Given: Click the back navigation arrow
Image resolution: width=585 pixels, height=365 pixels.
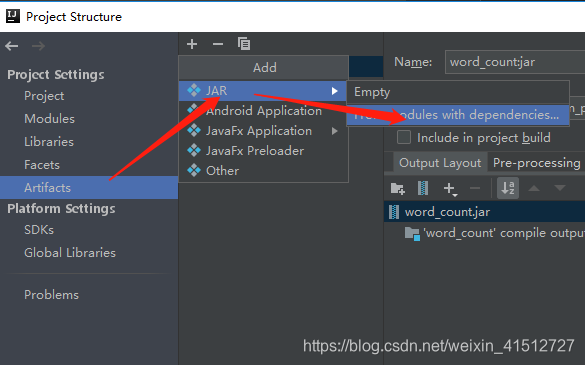Looking at the screenshot, I should (x=12, y=46).
